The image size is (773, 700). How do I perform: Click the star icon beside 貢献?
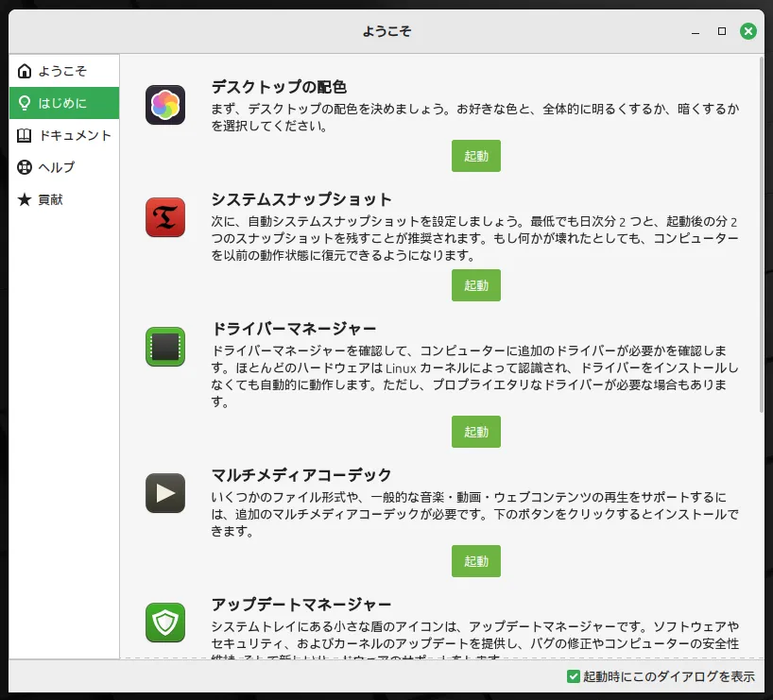coord(25,199)
